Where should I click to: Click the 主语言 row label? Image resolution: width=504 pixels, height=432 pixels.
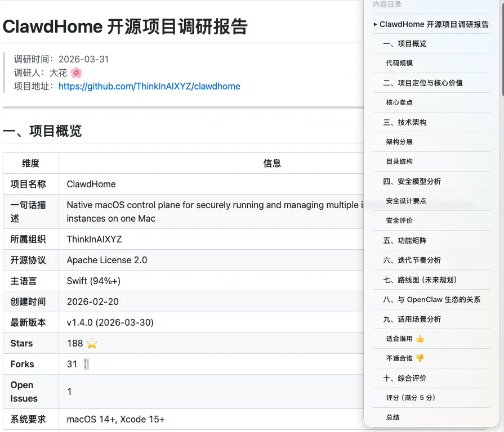(24, 281)
